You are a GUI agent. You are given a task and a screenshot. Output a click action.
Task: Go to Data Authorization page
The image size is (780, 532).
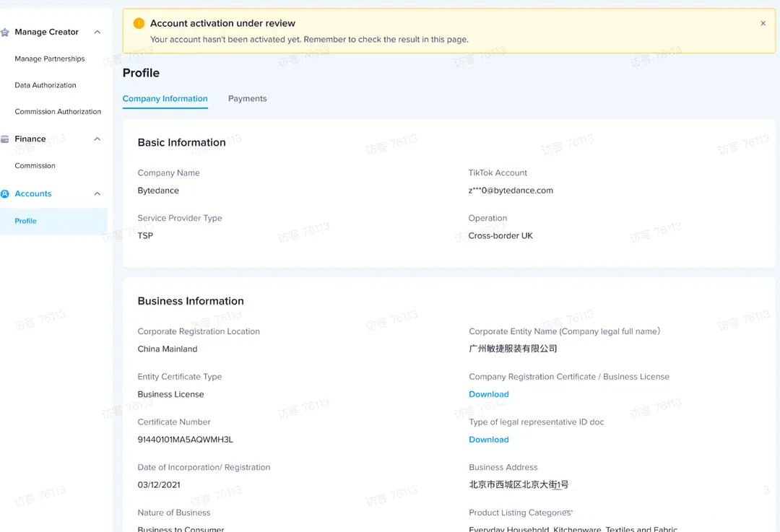[45, 85]
